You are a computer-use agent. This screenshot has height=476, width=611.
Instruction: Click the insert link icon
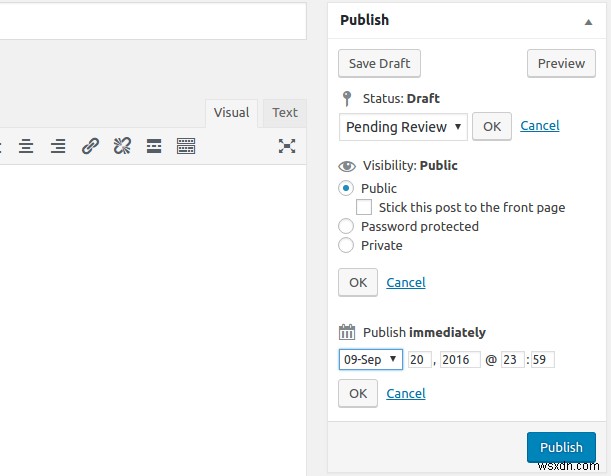click(x=90, y=146)
